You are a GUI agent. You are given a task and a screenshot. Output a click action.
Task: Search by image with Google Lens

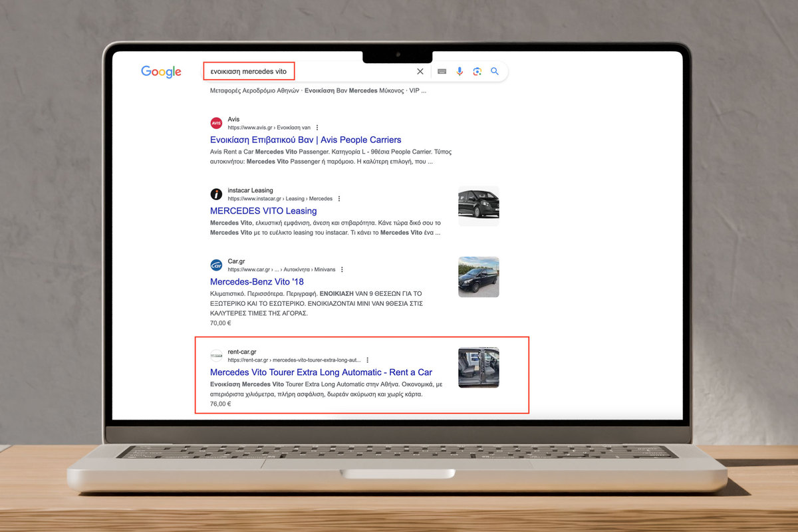[x=477, y=72]
